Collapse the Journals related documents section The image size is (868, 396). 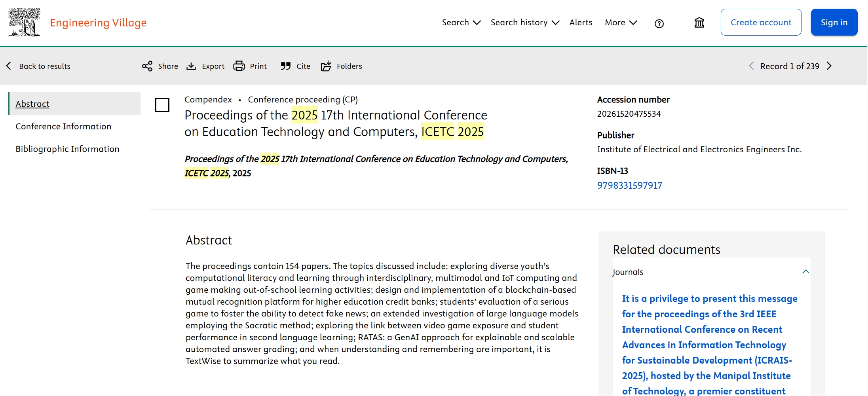805,272
